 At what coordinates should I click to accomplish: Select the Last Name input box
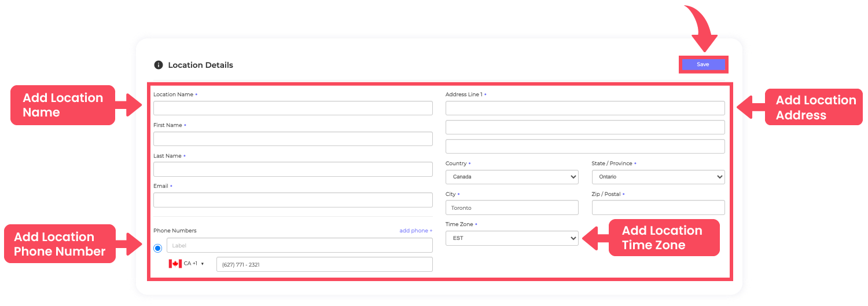point(293,169)
